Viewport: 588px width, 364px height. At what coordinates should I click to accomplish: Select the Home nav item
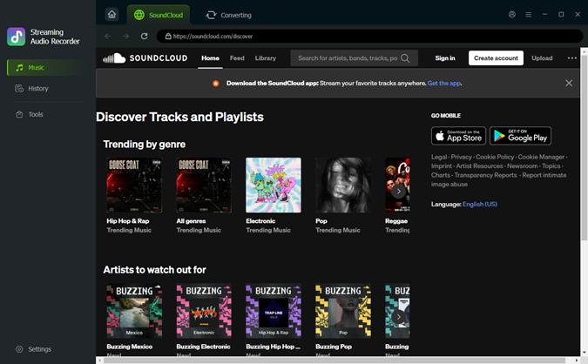pos(210,58)
